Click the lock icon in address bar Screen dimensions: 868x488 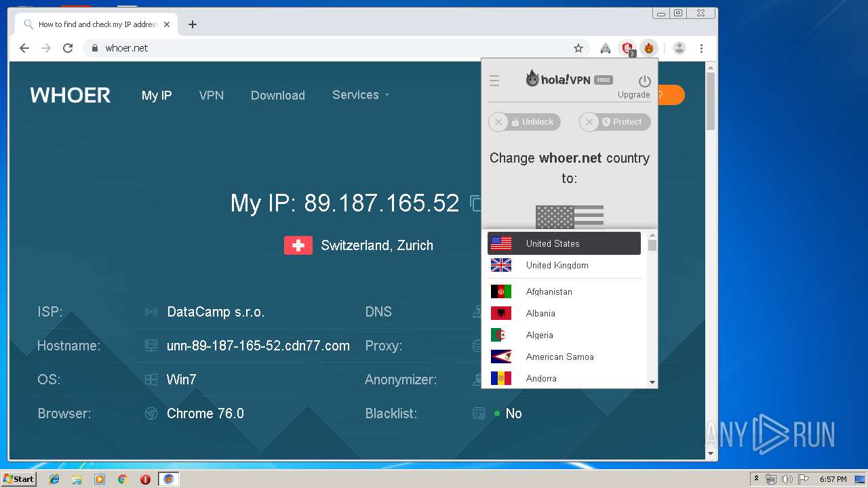click(95, 48)
